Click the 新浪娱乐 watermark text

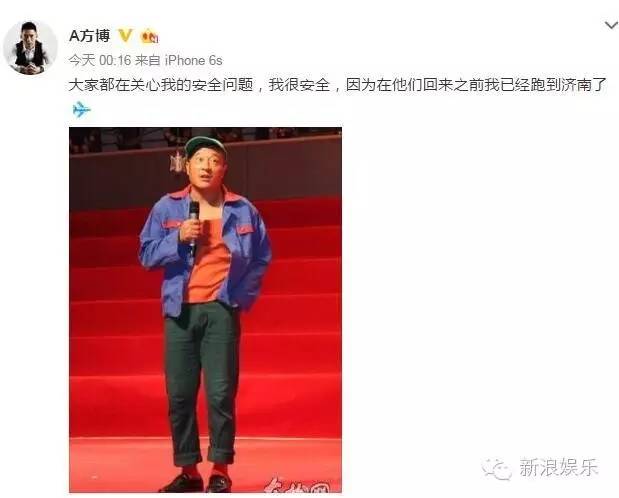click(559, 468)
